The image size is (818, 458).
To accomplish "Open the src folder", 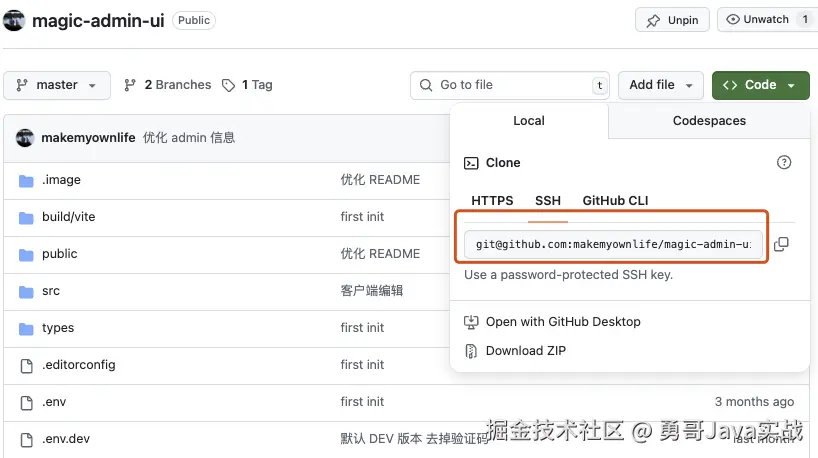I will [x=51, y=291].
